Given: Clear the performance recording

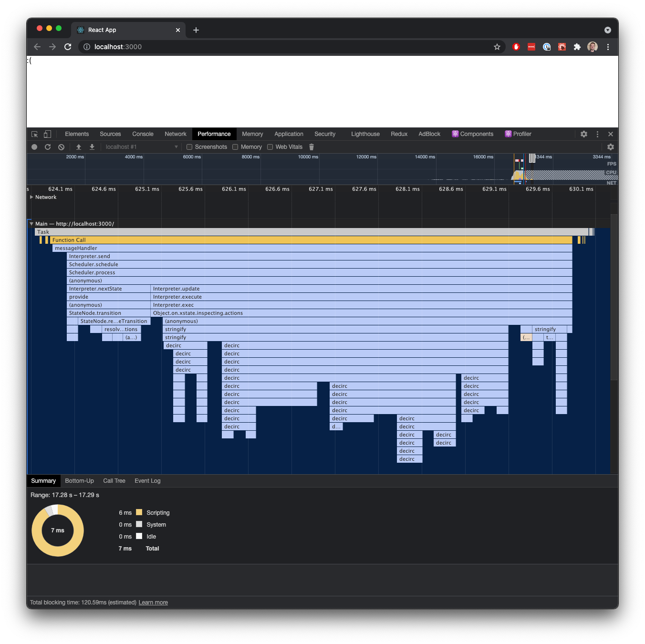Looking at the screenshot, I should click(61, 147).
